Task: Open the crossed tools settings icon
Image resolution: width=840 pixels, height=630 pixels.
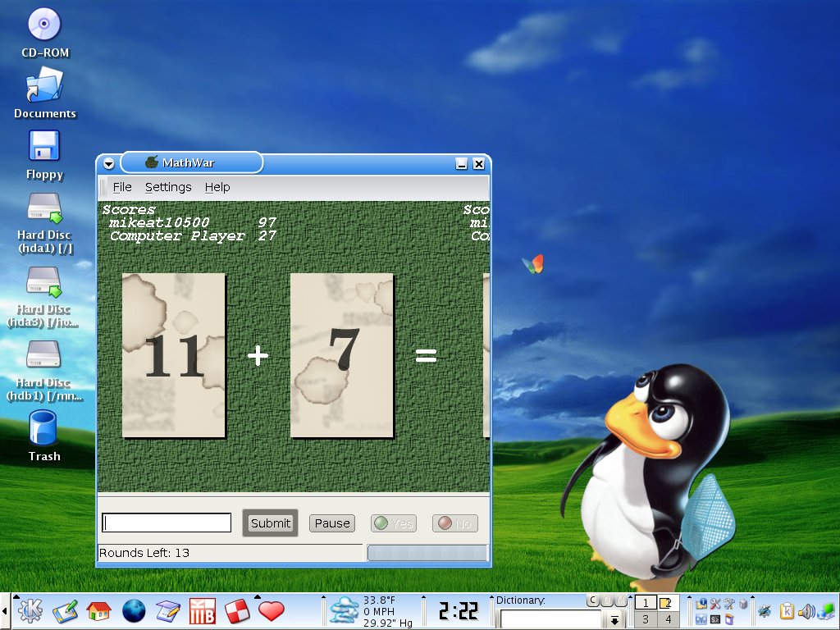Action: pyautogui.click(x=715, y=604)
